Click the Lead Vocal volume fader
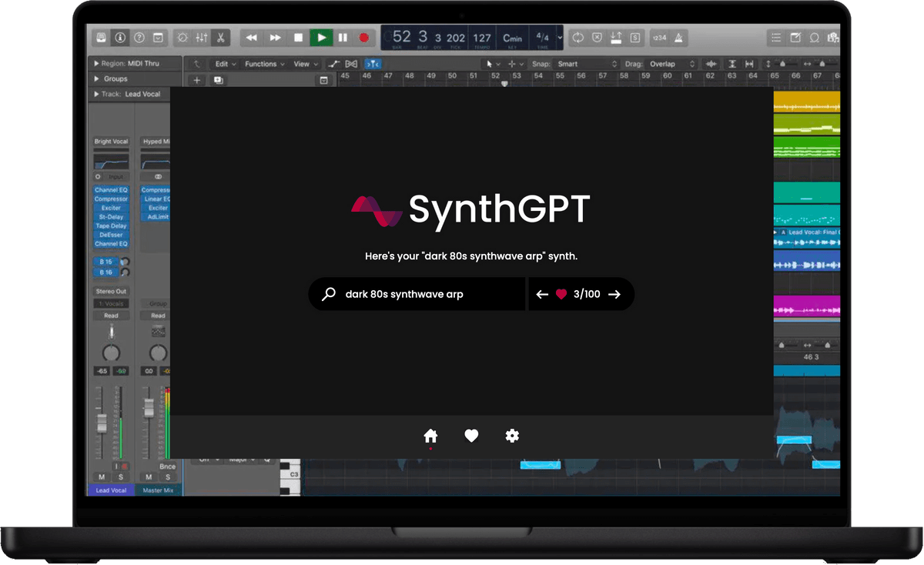This screenshot has height=565, width=924. [x=101, y=423]
